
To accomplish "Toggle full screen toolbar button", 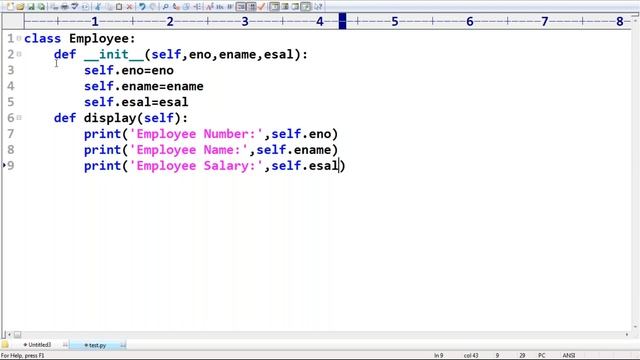I will coord(305,7).
